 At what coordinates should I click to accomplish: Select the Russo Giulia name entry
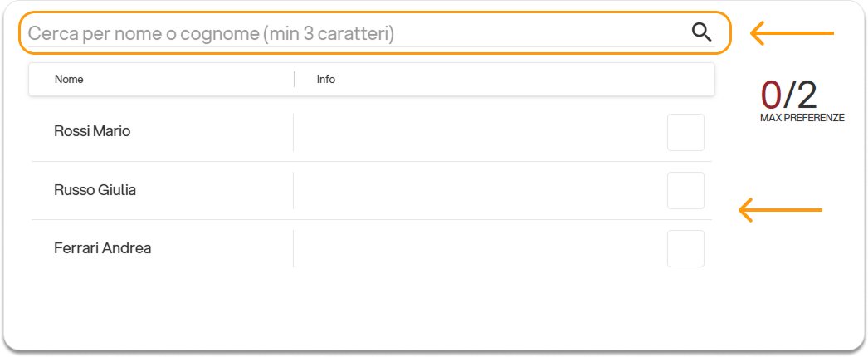95,190
